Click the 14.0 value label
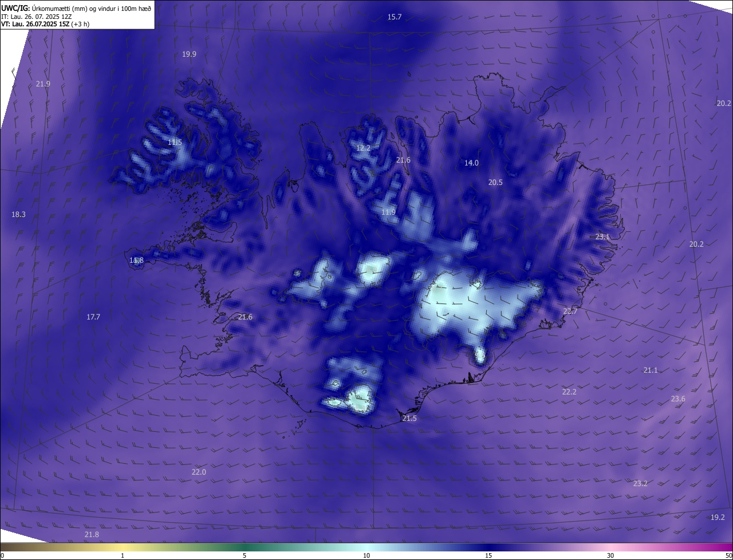Screen dimensions: 733x560 coord(471,163)
